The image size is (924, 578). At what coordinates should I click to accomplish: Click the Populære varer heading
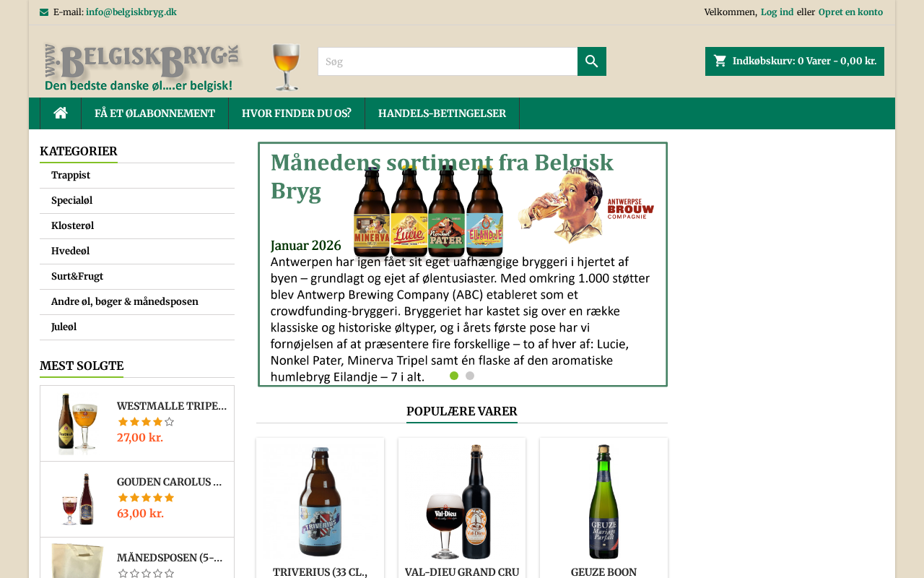tap(462, 412)
